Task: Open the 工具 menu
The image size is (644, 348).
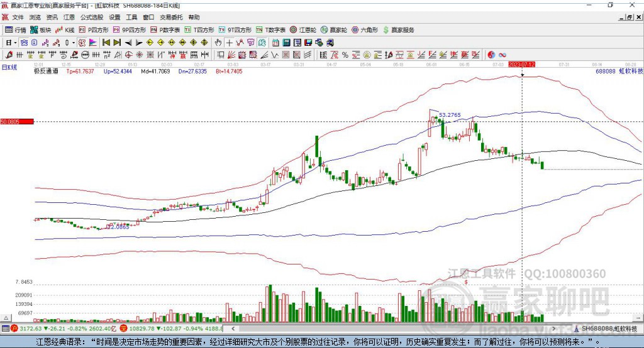Action: 131,17
